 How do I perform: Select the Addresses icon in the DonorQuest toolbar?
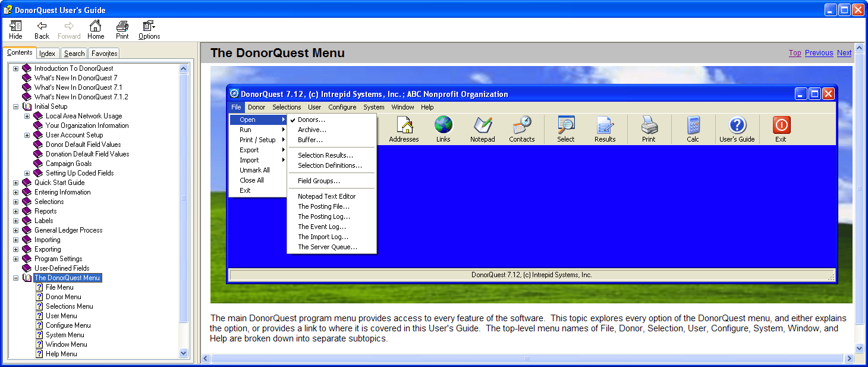pyautogui.click(x=404, y=128)
